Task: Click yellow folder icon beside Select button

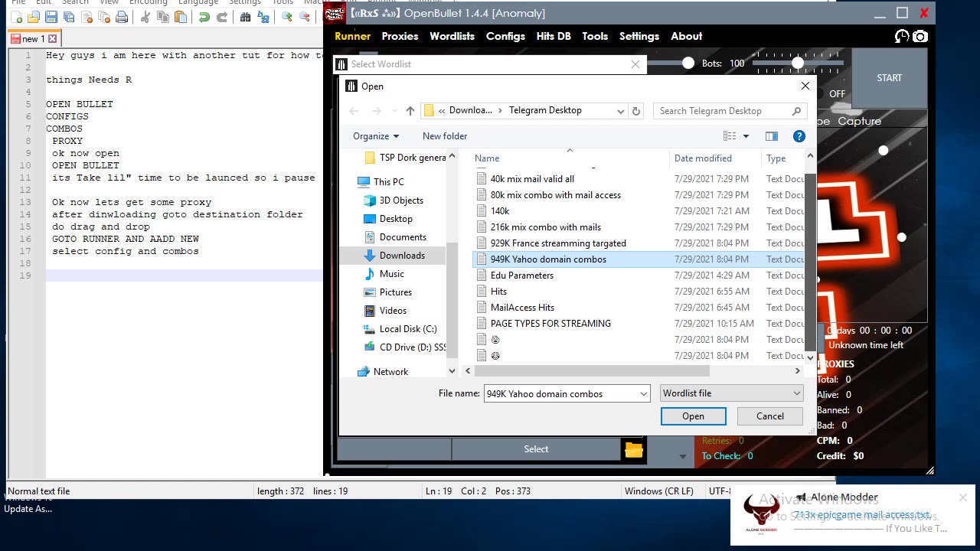Action: [x=634, y=449]
